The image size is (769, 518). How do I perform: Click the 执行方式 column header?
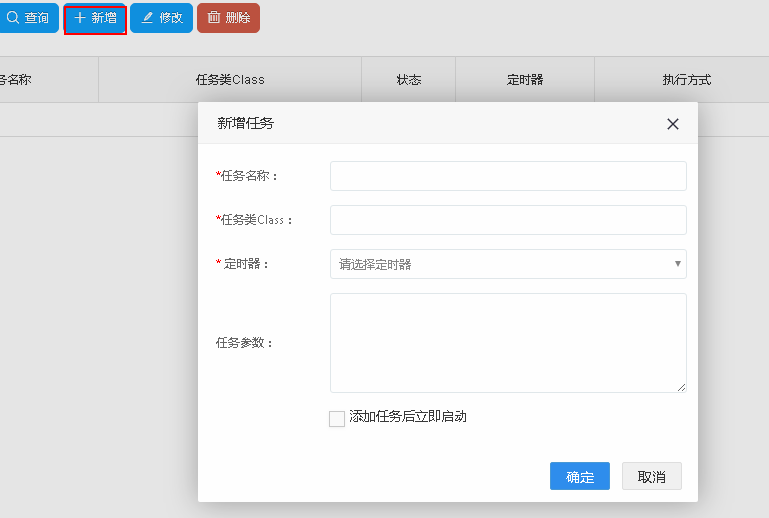coord(686,80)
